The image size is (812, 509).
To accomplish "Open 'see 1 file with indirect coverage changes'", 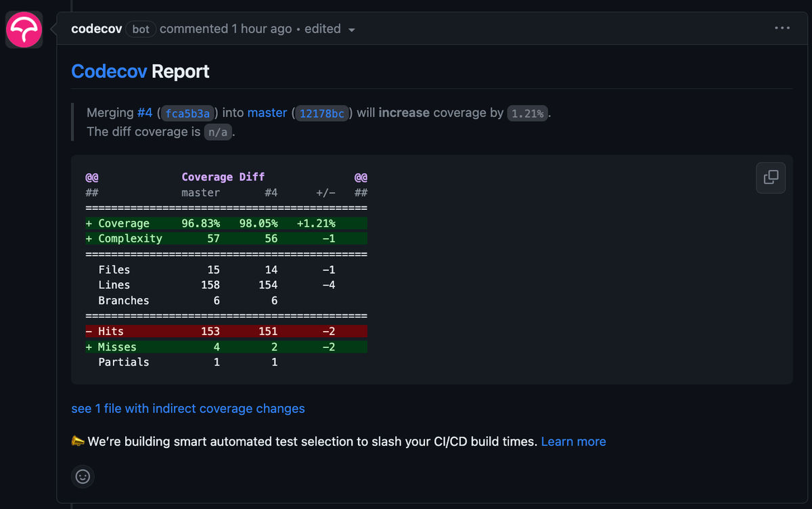I will coord(188,409).
